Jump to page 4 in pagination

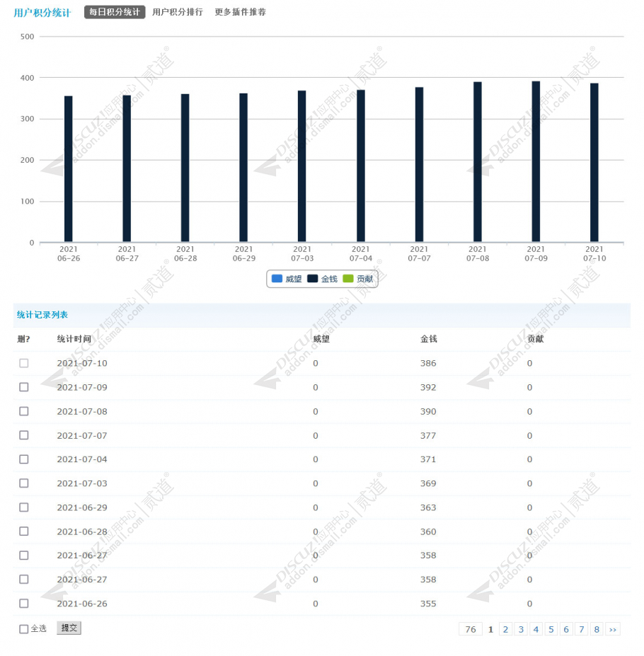point(536,629)
